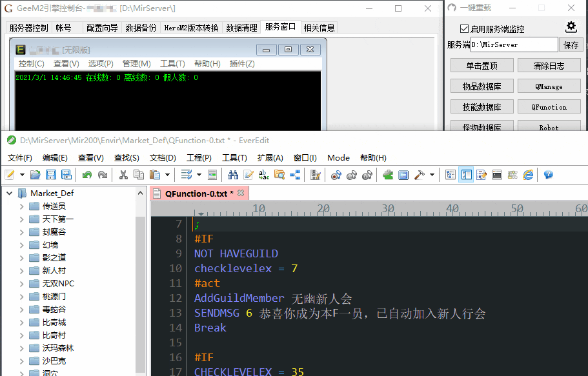Click the QFunction button
588x376 pixels.
tap(549, 107)
